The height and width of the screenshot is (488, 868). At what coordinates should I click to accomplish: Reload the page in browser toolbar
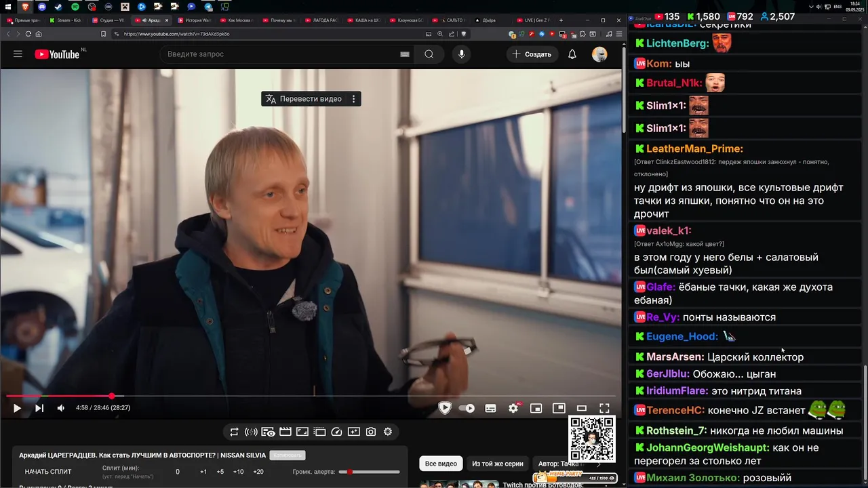pos(28,34)
